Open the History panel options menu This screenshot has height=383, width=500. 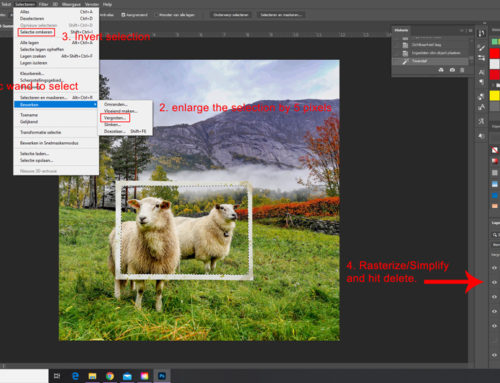click(x=470, y=30)
